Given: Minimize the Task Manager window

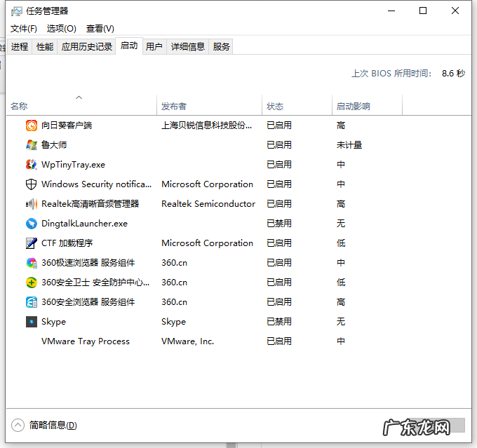Looking at the screenshot, I should point(391,11).
